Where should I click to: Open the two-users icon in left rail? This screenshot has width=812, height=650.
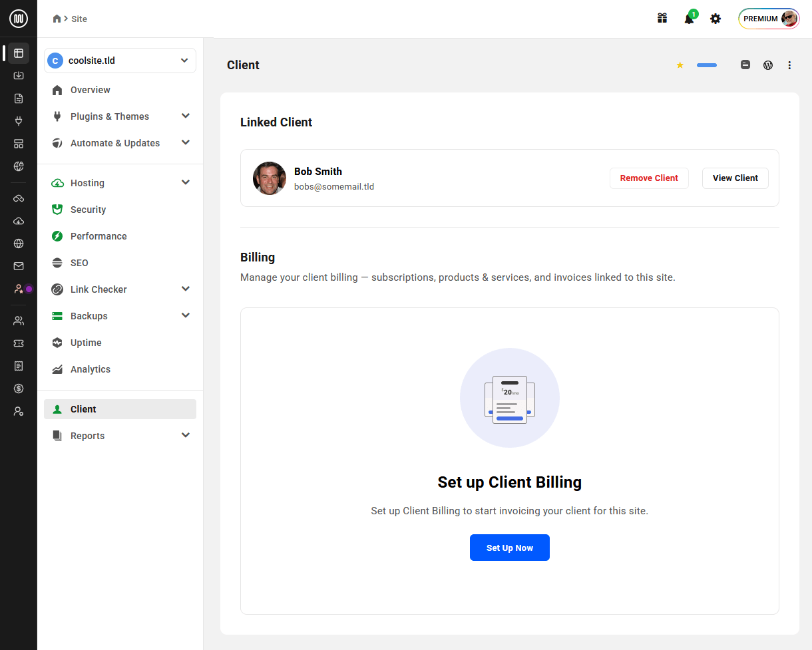click(x=19, y=321)
